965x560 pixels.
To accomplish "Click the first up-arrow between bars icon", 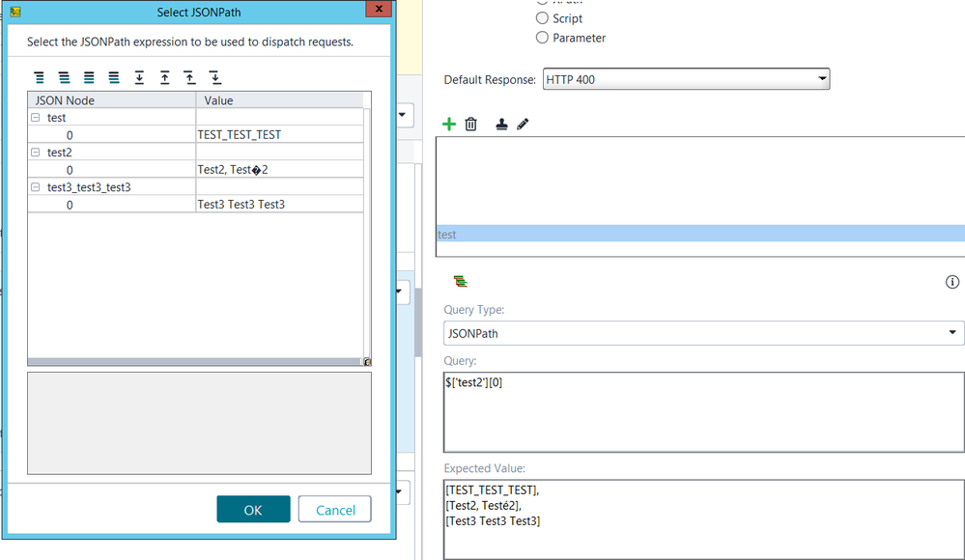I will [x=165, y=77].
